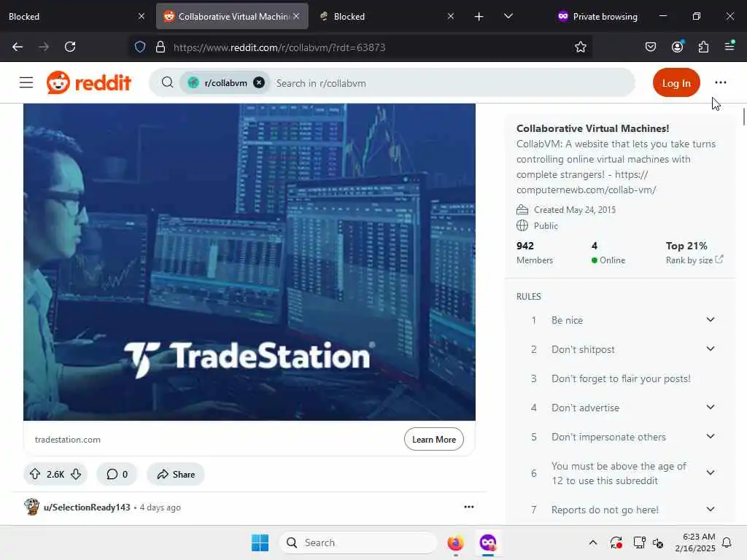Click the browser address bar URL
Image resolution: width=747 pixels, height=560 pixels.
click(x=279, y=47)
